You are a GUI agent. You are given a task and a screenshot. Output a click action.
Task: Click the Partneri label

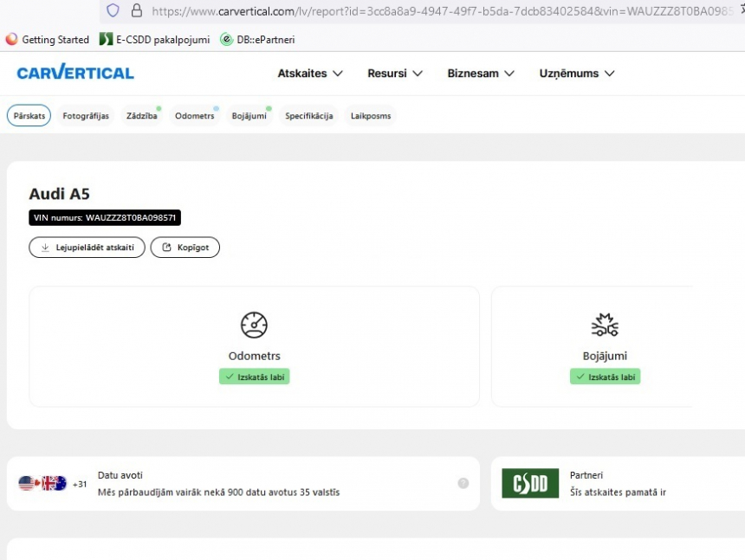click(x=586, y=475)
